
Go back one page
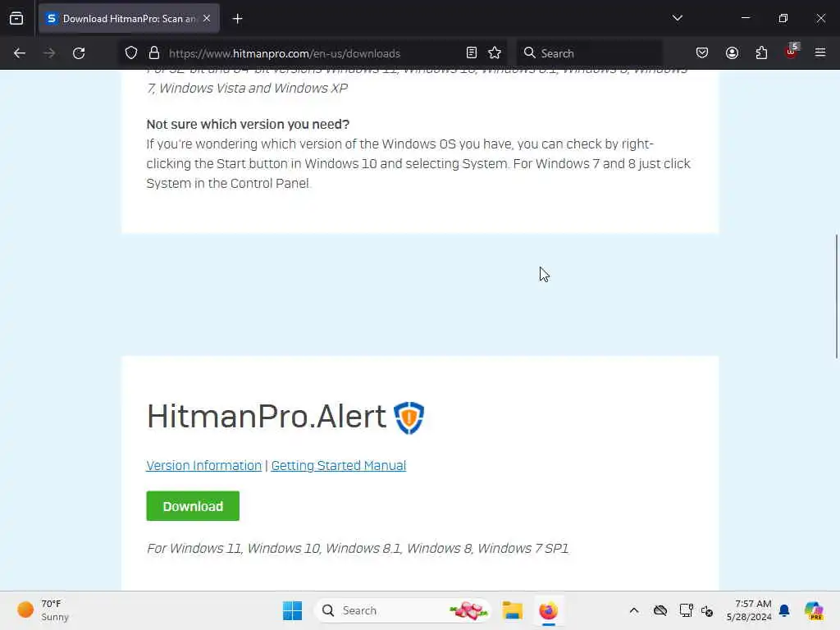coord(20,53)
